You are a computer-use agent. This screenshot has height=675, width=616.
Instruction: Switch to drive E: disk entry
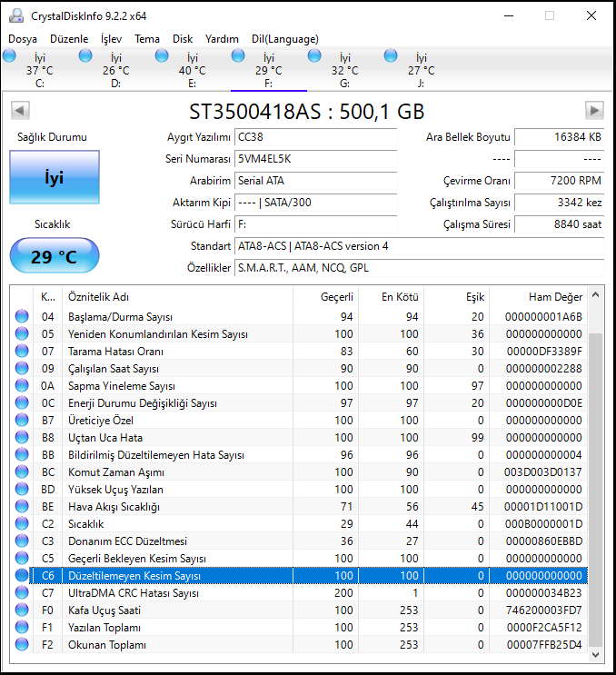192,70
